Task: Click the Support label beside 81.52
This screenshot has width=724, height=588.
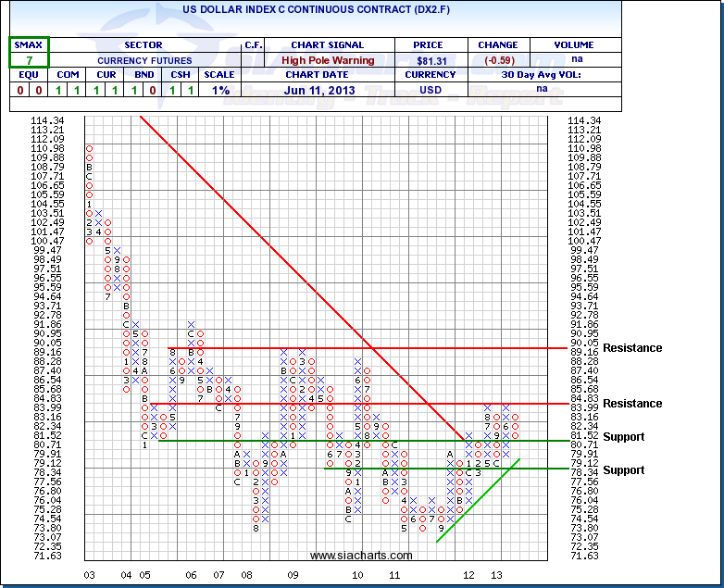Action: pos(623,436)
